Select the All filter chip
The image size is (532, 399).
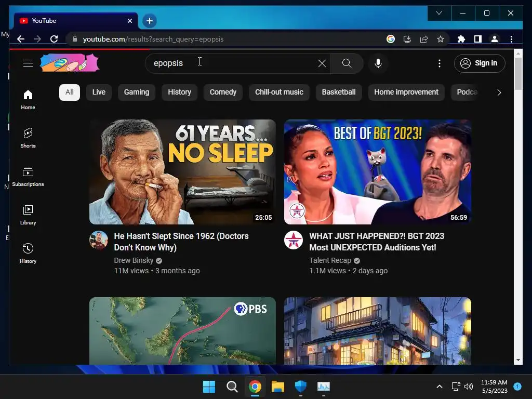point(70,92)
